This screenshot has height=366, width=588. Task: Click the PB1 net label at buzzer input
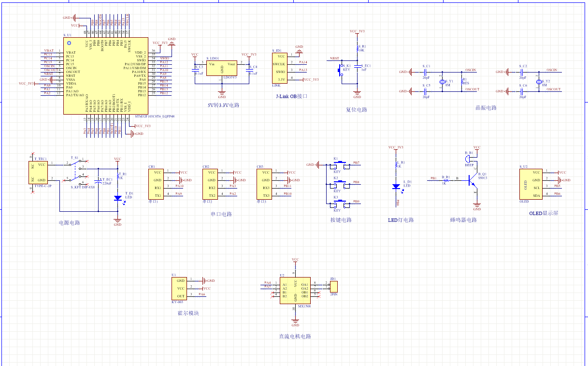click(x=433, y=178)
